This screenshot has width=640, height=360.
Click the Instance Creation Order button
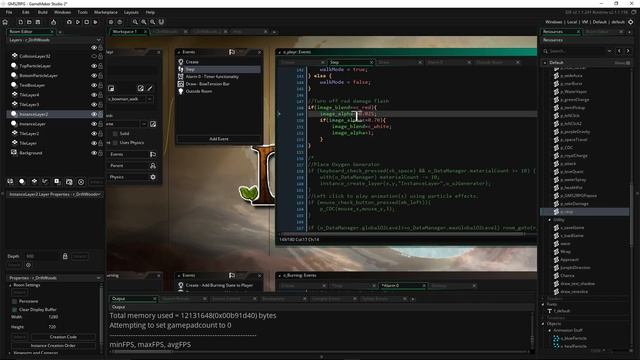coord(53,346)
